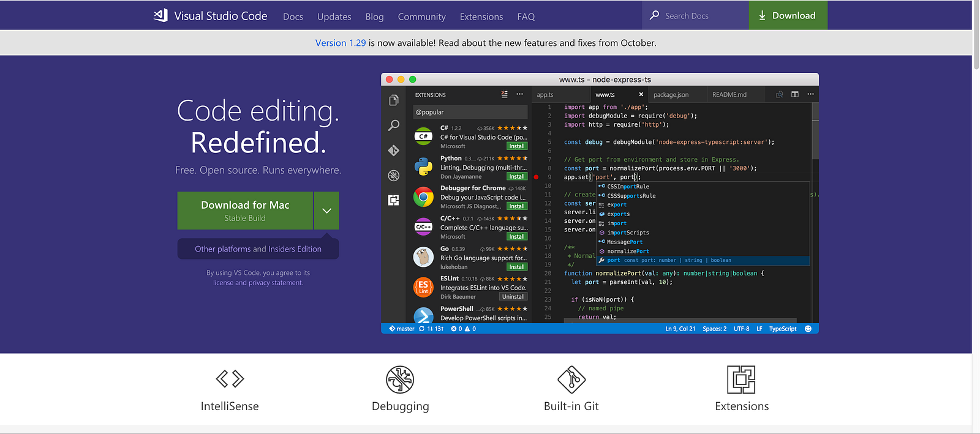Click the IntelliSense code brackets icon

[230, 379]
